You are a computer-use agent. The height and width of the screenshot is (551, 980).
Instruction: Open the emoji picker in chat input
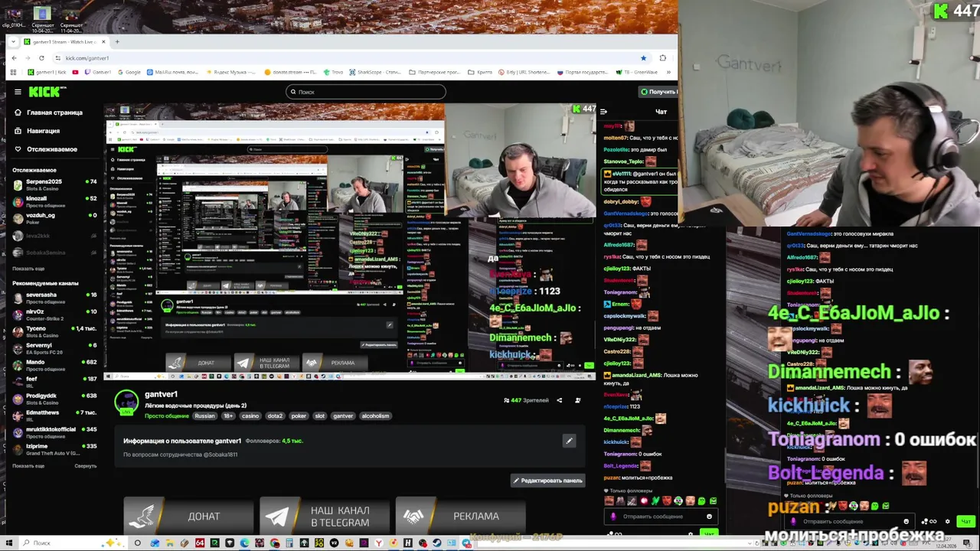click(709, 517)
